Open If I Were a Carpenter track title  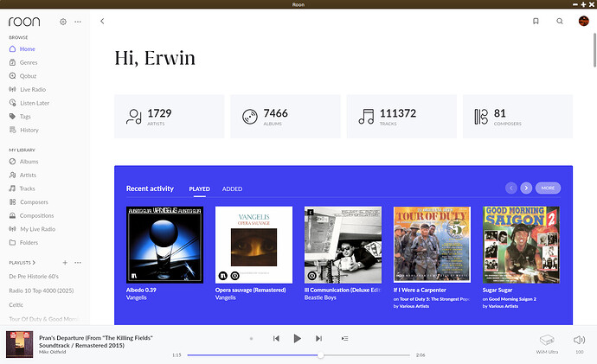(x=420, y=290)
